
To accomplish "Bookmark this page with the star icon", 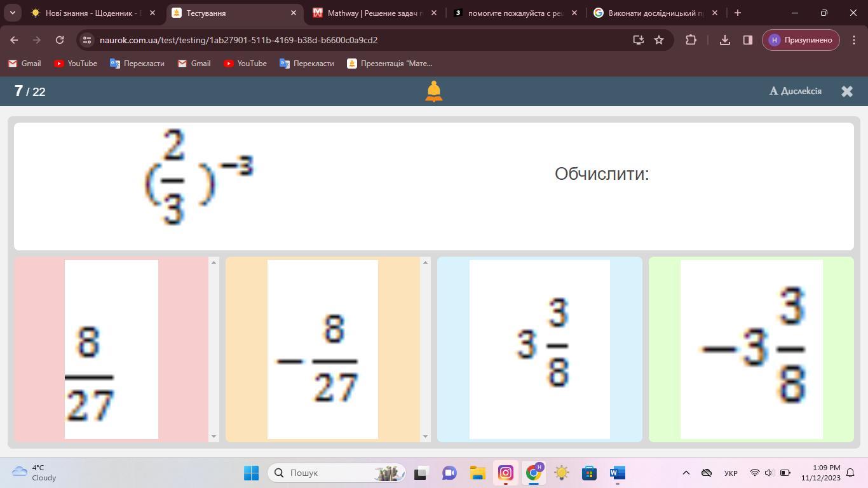I will pyautogui.click(x=659, y=40).
